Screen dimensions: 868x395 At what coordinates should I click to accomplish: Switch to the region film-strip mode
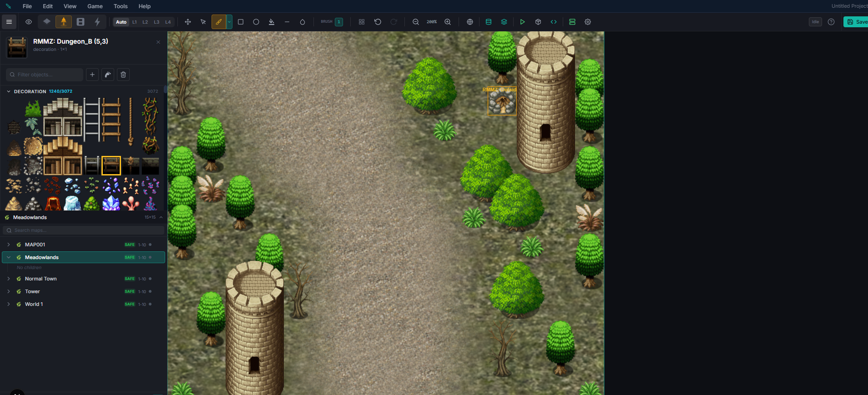(81, 22)
